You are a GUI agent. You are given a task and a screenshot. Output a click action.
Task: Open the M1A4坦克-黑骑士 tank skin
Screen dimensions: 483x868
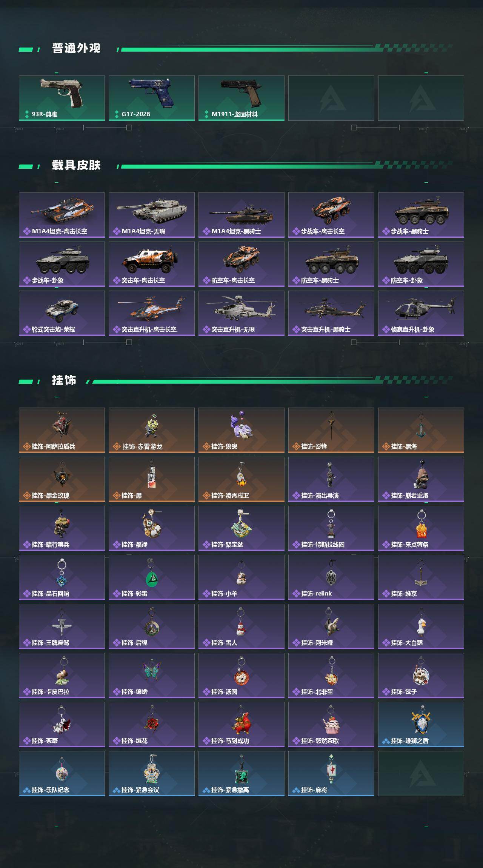click(x=241, y=215)
